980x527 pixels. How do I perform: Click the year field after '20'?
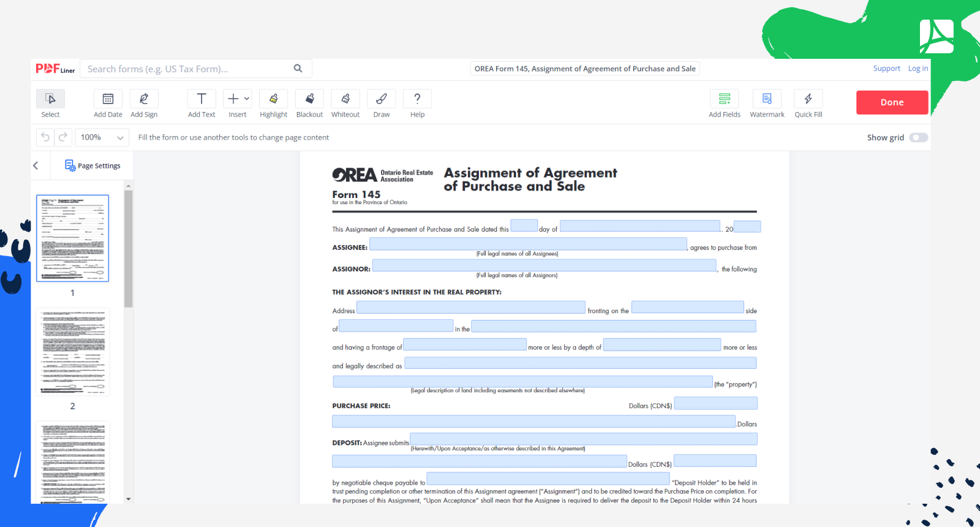747,227
